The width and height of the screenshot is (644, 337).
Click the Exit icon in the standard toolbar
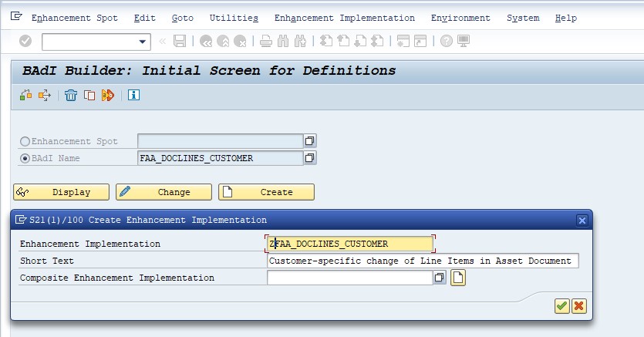click(223, 41)
